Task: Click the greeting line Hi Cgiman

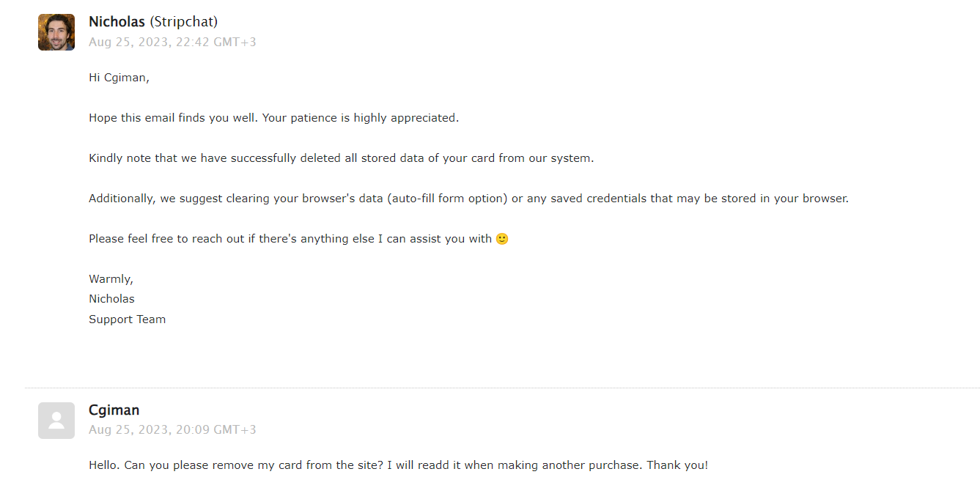Action: [x=119, y=78]
